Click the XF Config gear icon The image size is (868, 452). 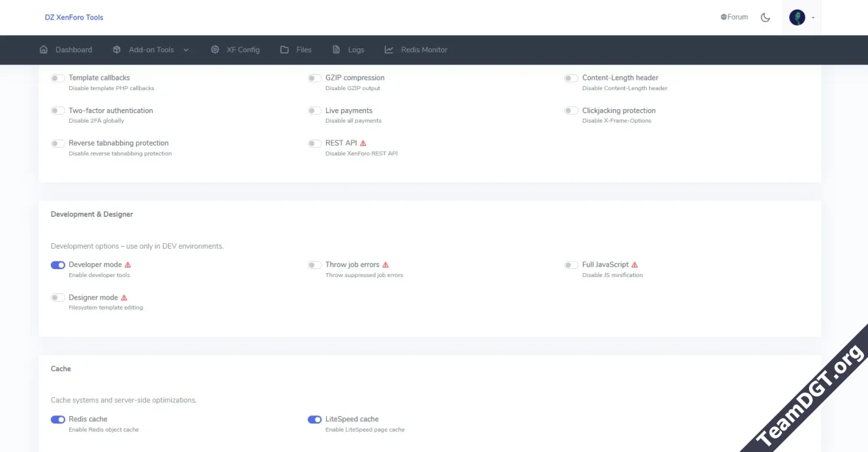[x=215, y=49]
